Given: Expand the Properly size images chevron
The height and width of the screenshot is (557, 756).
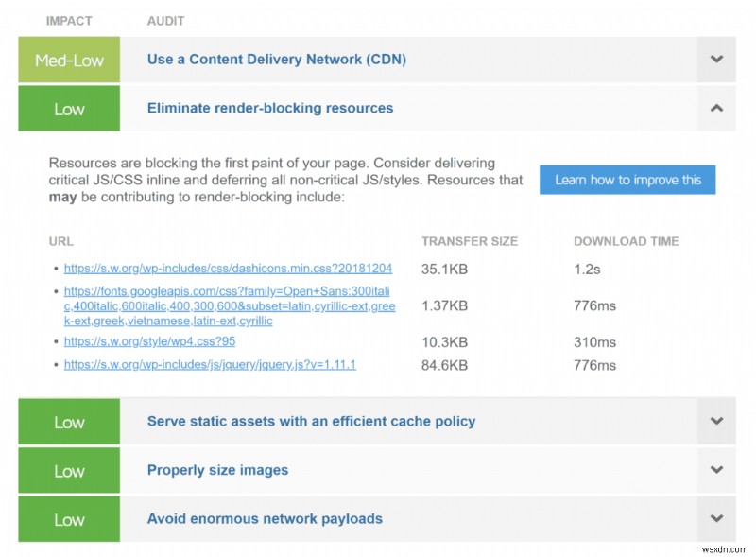Looking at the screenshot, I should point(716,470).
